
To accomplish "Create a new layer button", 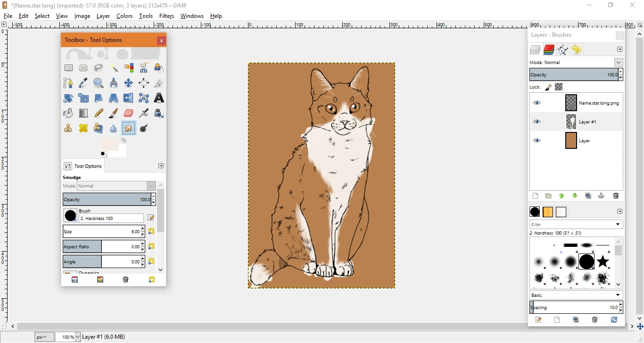I will pos(535,196).
